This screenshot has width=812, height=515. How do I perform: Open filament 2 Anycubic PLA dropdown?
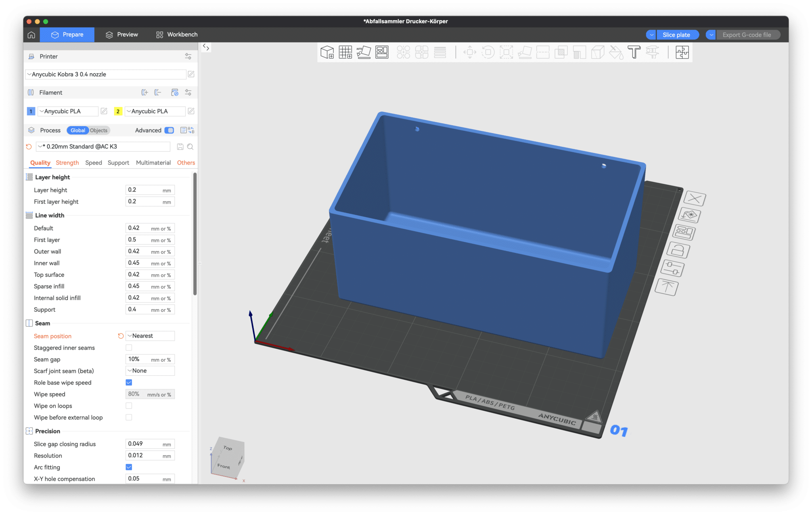pos(155,111)
